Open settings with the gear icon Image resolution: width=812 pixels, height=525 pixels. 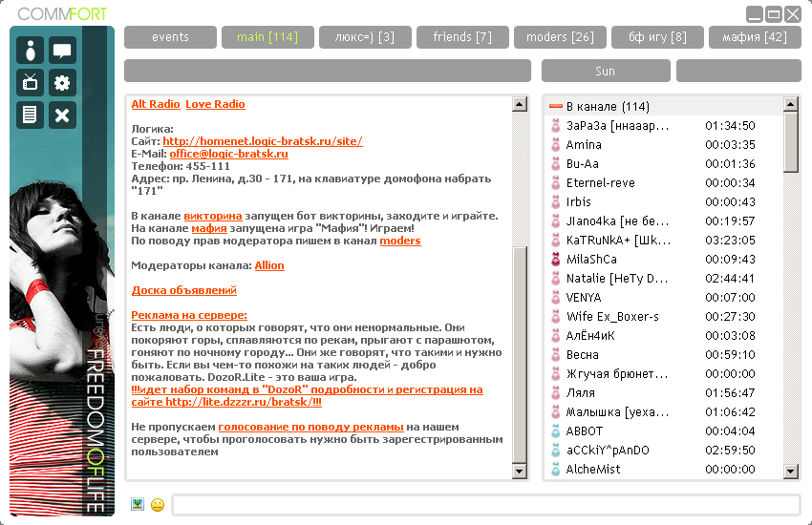coord(62,83)
